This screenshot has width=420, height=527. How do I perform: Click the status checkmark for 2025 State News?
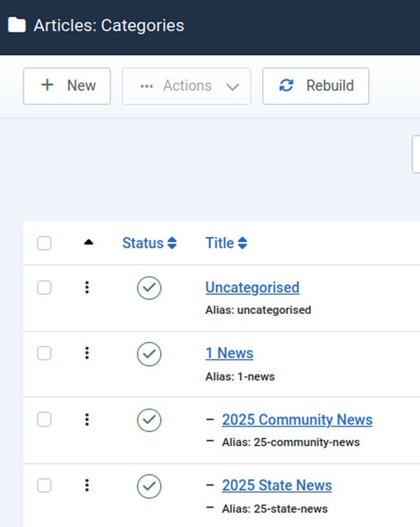[x=149, y=486]
